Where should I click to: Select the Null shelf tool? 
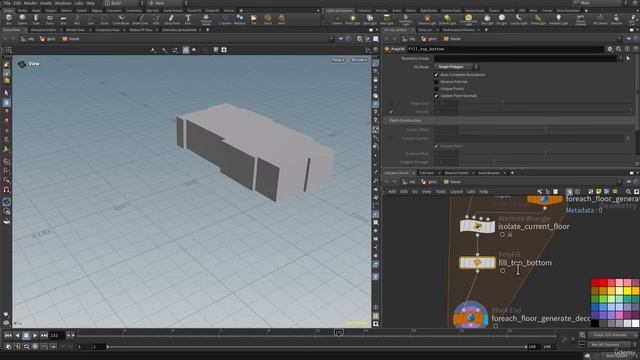point(77,19)
